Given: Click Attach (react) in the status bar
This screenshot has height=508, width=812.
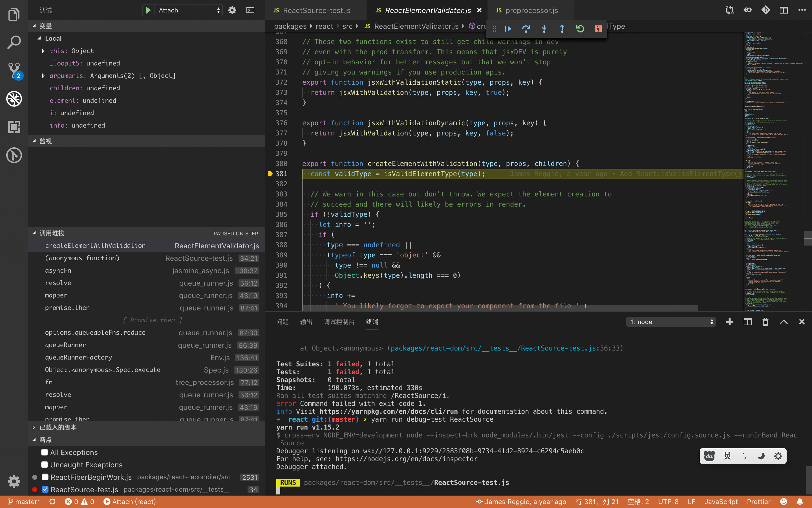Looking at the screenshot, I should click(x=129, y=502).
